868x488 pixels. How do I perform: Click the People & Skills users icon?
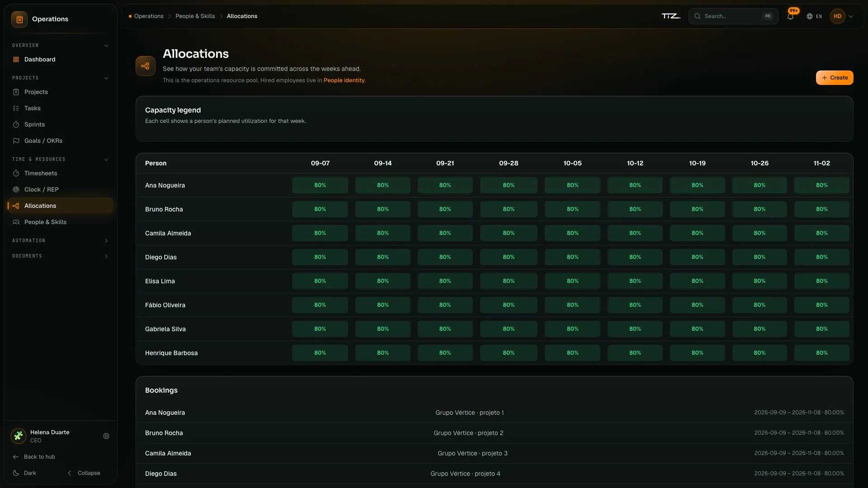coord(16,222)
